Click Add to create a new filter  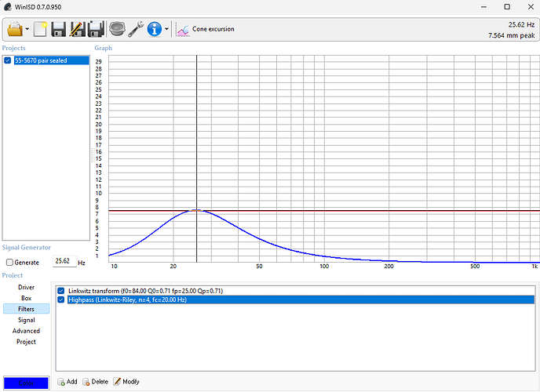click(67, 382)
